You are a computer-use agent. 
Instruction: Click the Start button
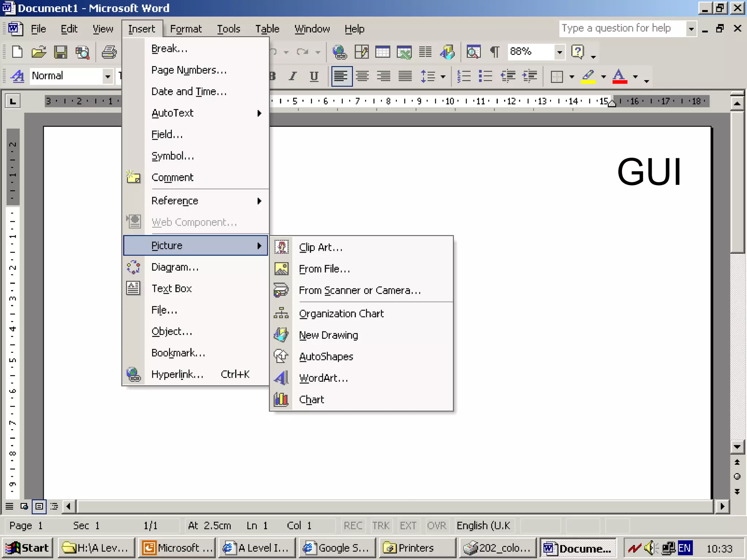click(x=28, y=548)
